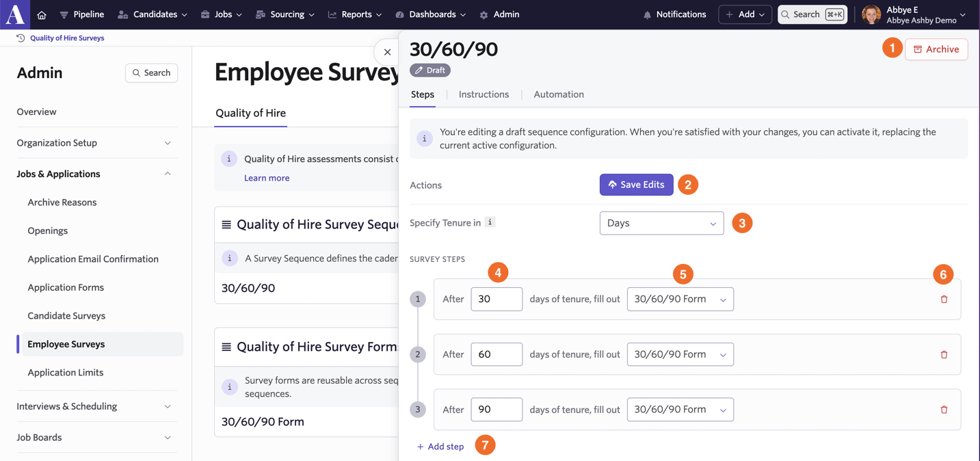Open the Admin section
The width and height of the screenshot is (980, 461).
(499, 14)
